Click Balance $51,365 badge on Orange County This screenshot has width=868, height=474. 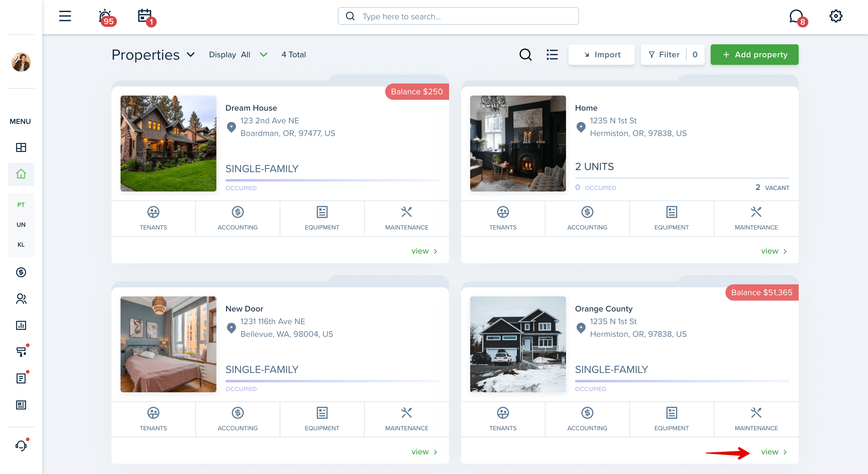pos(762,292)
